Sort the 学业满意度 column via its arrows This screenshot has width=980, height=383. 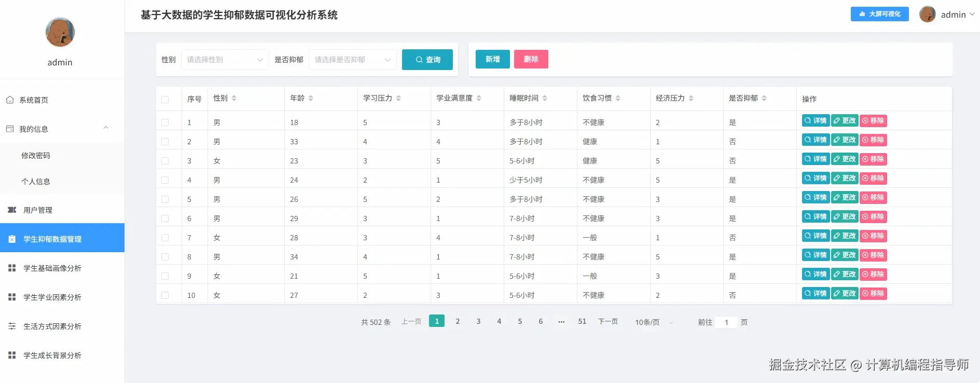tap(479, 98)
